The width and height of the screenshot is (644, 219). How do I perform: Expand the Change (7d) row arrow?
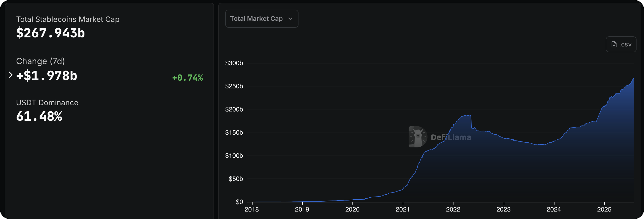pyautogui.click(x=10, y=75)
